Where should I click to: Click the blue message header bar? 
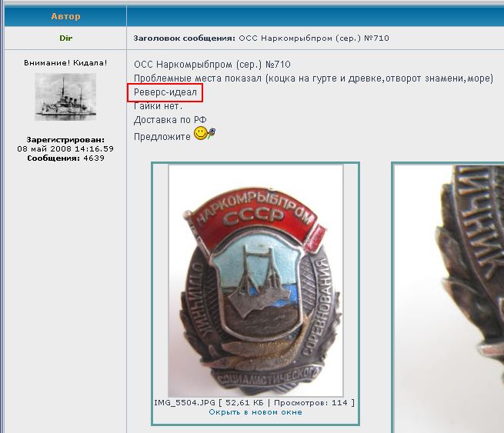point(315,16)
